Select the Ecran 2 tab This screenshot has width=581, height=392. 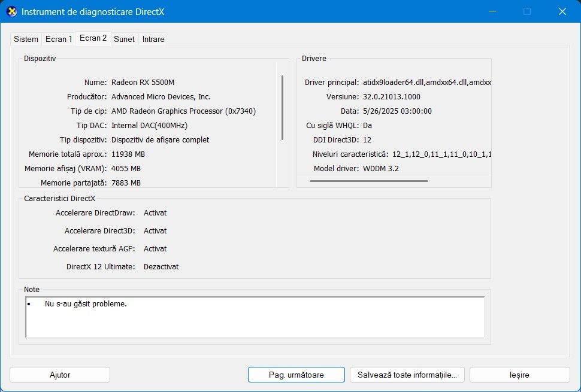pos(93,38)
